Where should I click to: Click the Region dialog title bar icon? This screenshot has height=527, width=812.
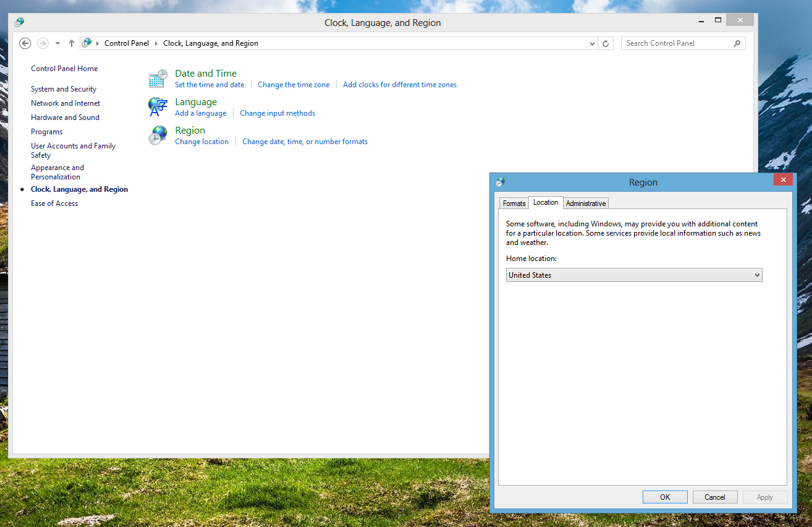click(500, 182)
